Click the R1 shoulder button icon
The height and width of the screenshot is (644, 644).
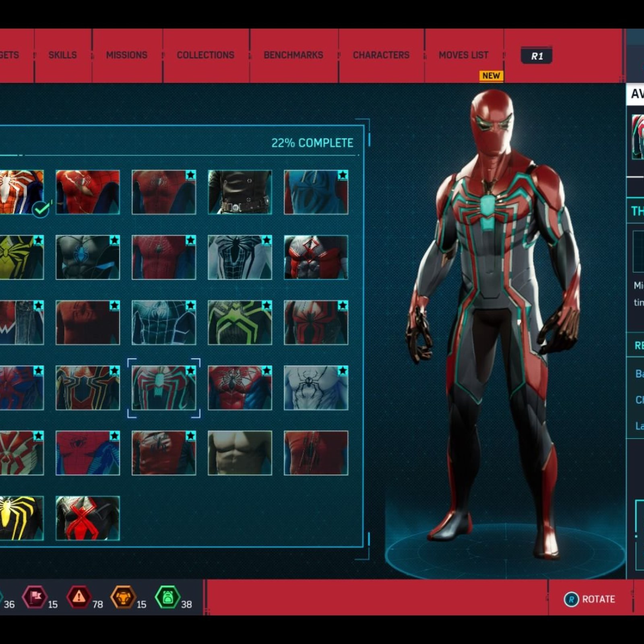tap(537, 56)
